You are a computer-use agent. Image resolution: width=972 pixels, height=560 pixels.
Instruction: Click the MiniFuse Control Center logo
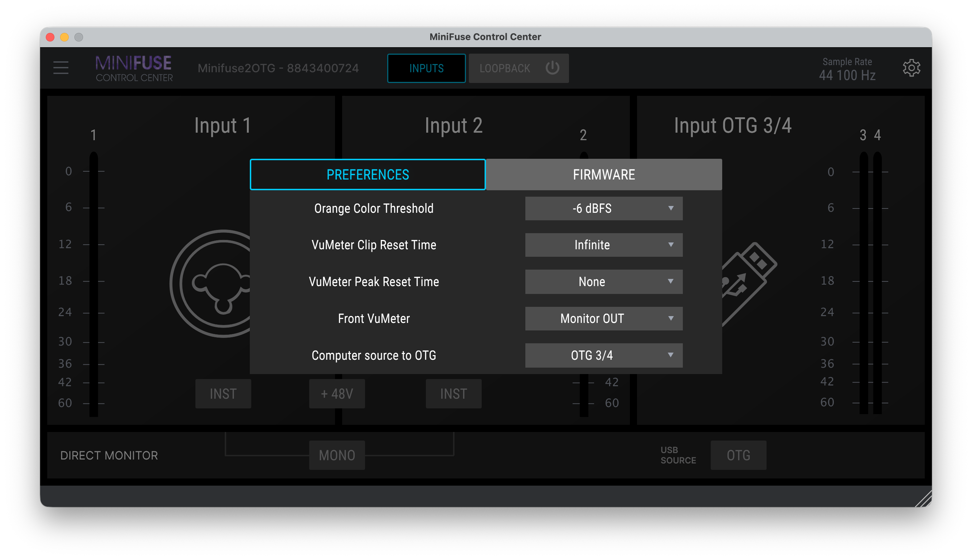tap(134, 68)
